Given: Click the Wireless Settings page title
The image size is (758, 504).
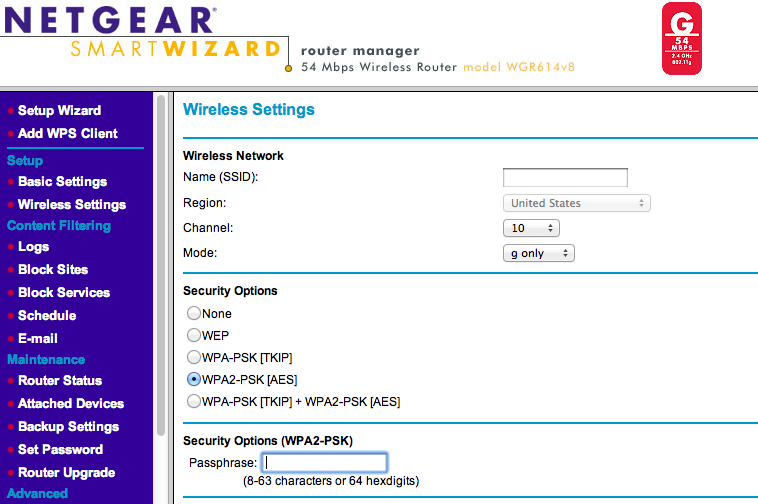Looking at the screenshot, I should [x=249, y=110].
